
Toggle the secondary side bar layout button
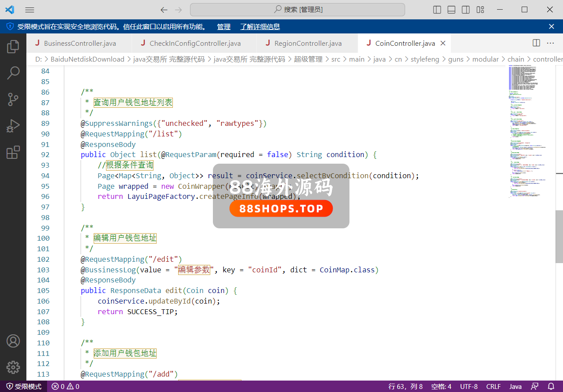pyautogui.click(x=466, y=10)
